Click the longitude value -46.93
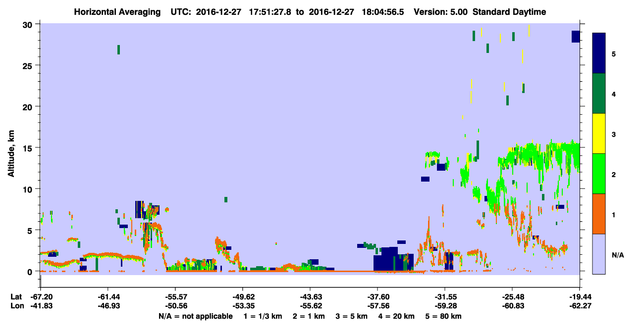Screen dimensions: 644x330 click(x=107, y=306)
